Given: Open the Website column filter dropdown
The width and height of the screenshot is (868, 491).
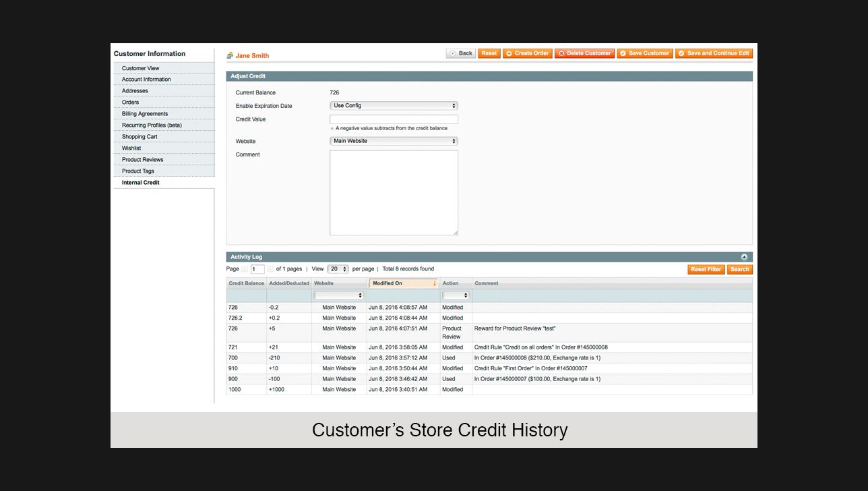Looking at the screenshot, I should click(339, 295).
